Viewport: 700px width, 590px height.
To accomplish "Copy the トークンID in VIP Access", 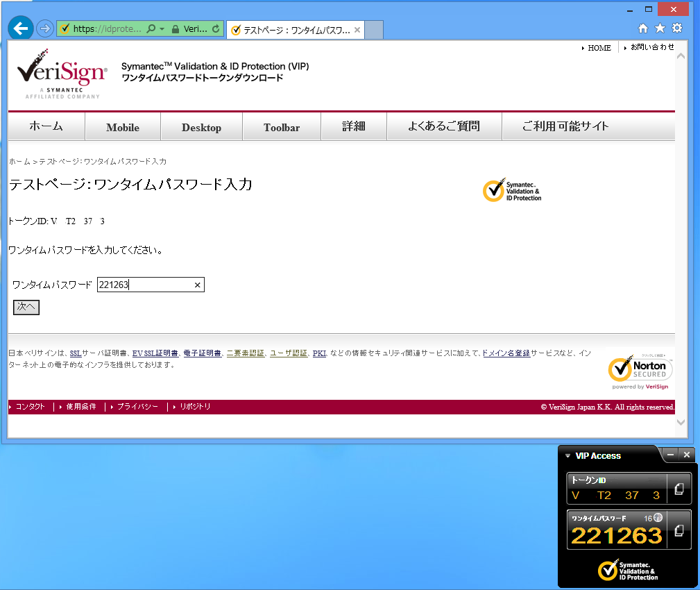I will pos(679,489).
